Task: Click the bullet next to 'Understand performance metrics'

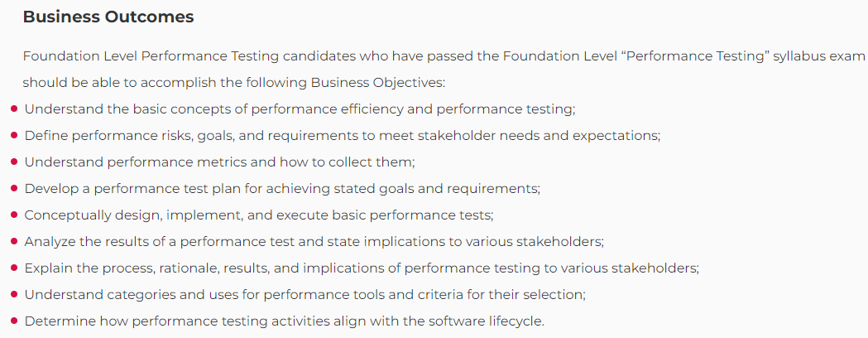Action: 14,162
